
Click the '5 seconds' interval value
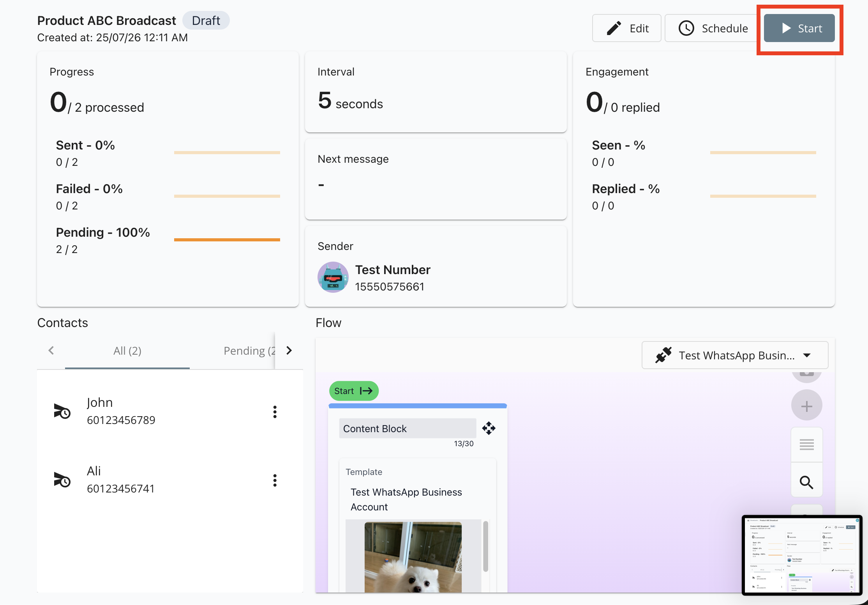coord(350,101)
